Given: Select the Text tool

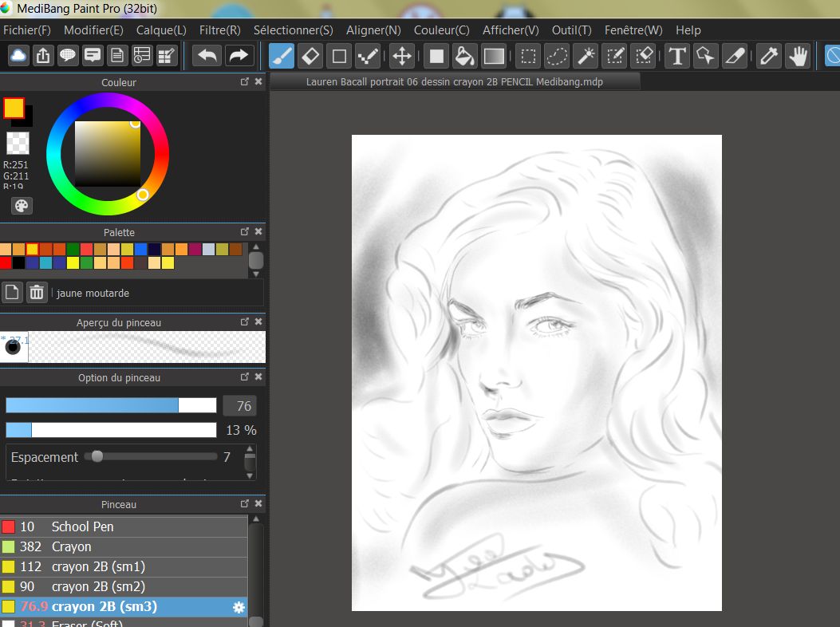Looking at the screenshot, I should point(677,56).
